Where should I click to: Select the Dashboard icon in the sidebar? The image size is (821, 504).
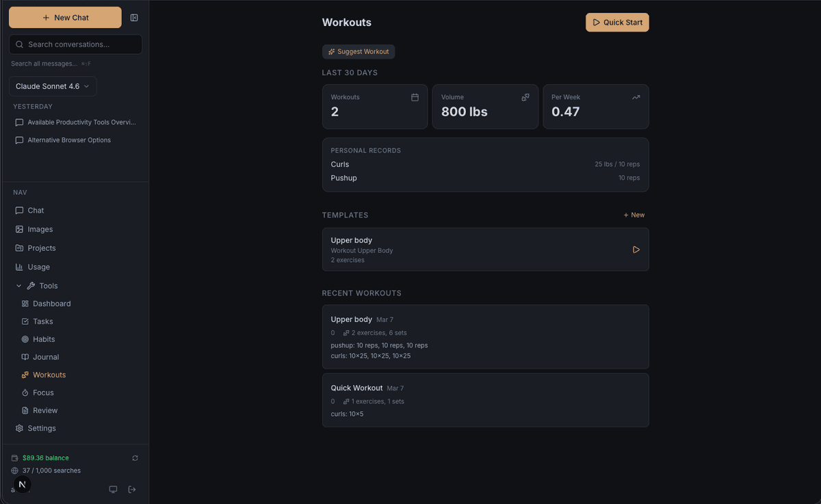25,303
